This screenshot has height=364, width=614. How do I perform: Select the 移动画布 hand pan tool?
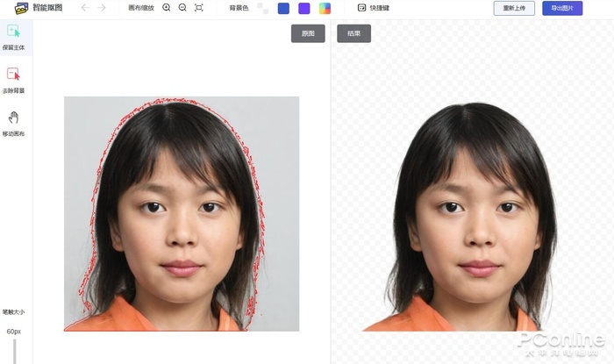point(14,124)
